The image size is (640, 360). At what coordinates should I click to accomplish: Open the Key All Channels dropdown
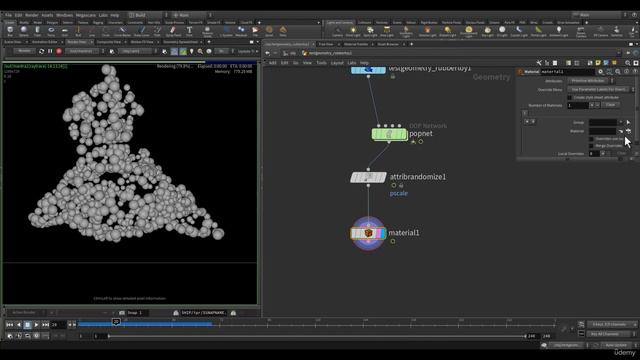point(611,334)
